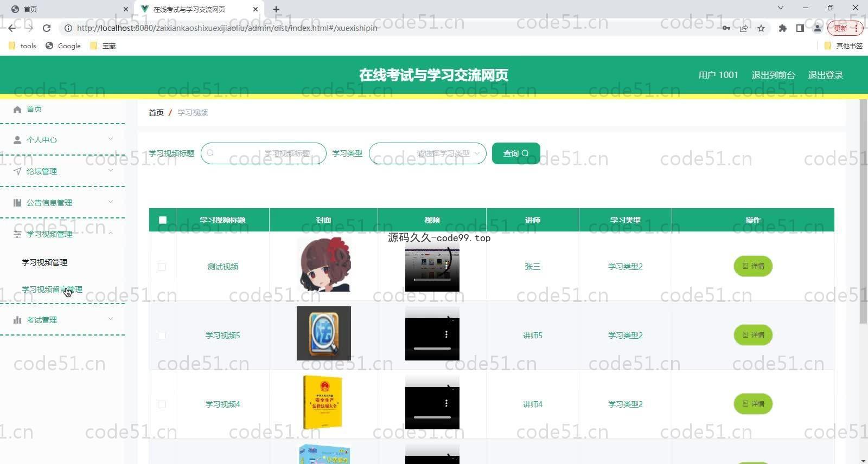
Task: Select the 学习视频管理 submenu item
Action: [x=44, y=262]
